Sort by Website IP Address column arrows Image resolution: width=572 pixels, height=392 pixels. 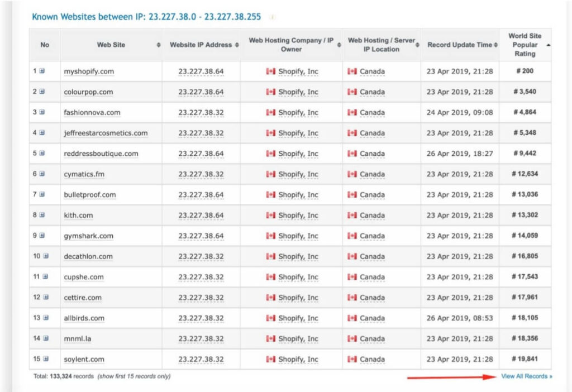[x=237, y=45]
